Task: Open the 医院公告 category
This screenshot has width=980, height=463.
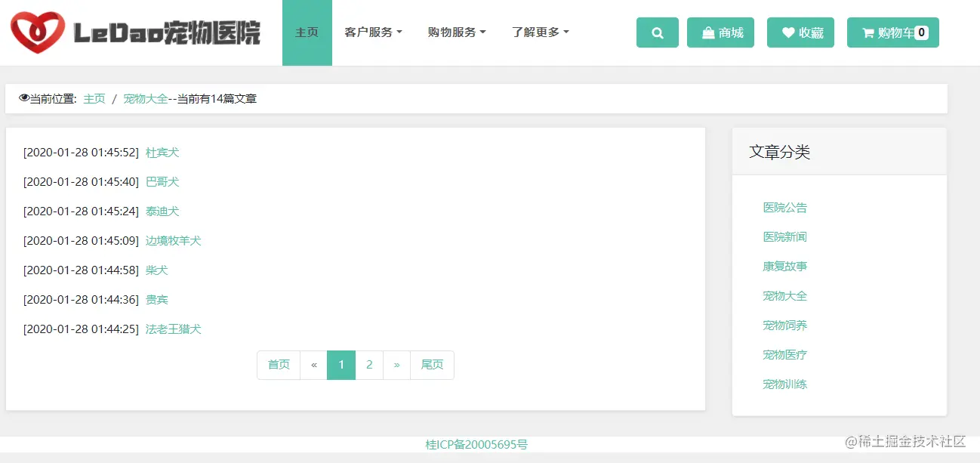Action: coord(785,208)
